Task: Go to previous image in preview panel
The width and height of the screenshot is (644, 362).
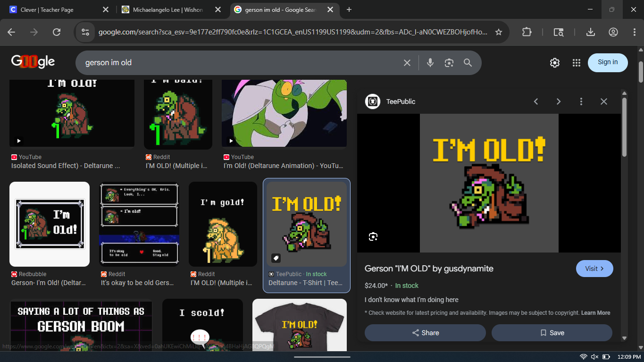Action: coord(536,101)
